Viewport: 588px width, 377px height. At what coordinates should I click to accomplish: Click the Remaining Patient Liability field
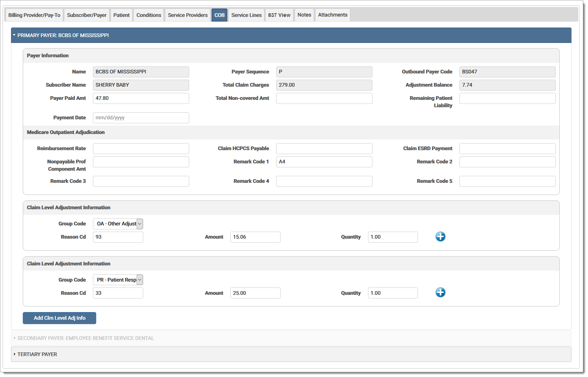[x=508, y=98]
